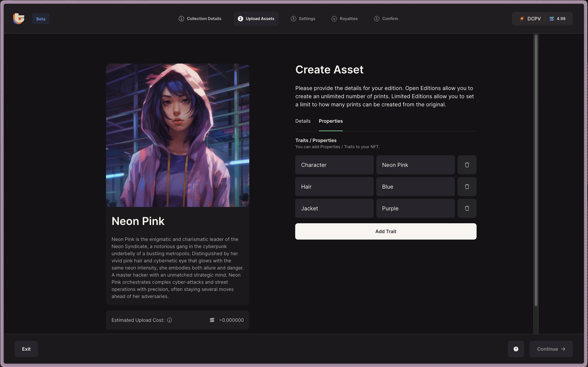
Task: Edit the Hair trait name field
Action: [334, 187]
